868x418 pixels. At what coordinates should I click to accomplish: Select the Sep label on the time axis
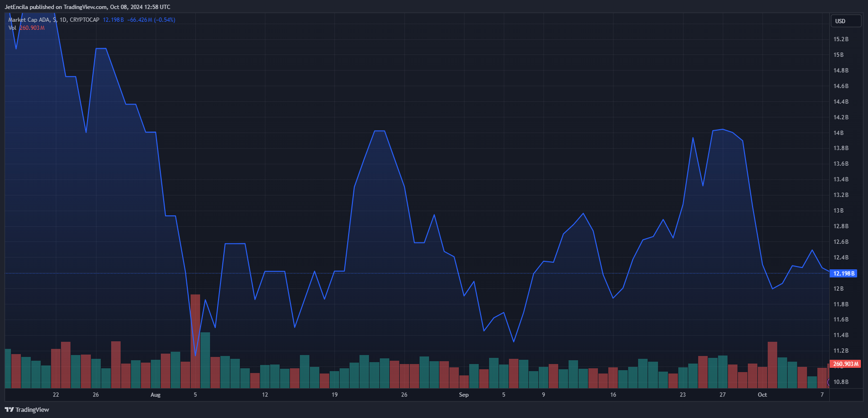pyautogui.click(x=464, y=395)
